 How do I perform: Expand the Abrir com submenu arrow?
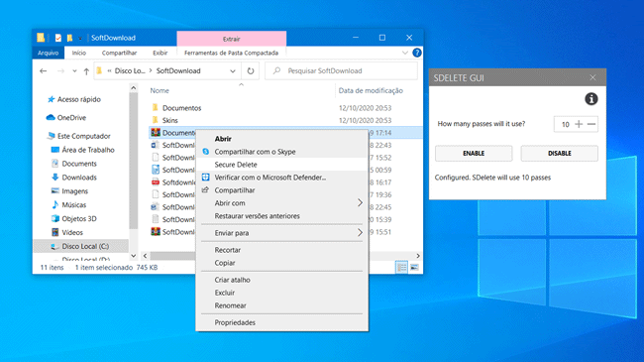(360, 202)
